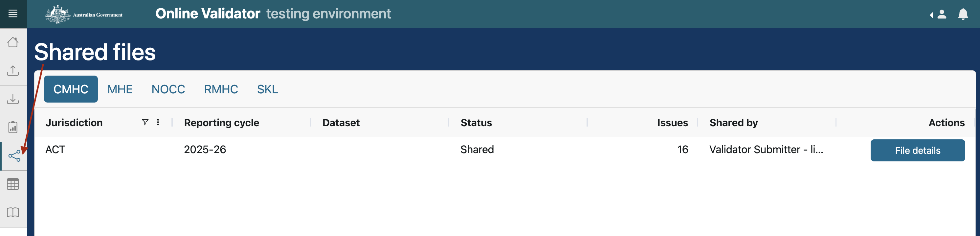
Task: Filter the Jurisdiction column
Action: 145,122
